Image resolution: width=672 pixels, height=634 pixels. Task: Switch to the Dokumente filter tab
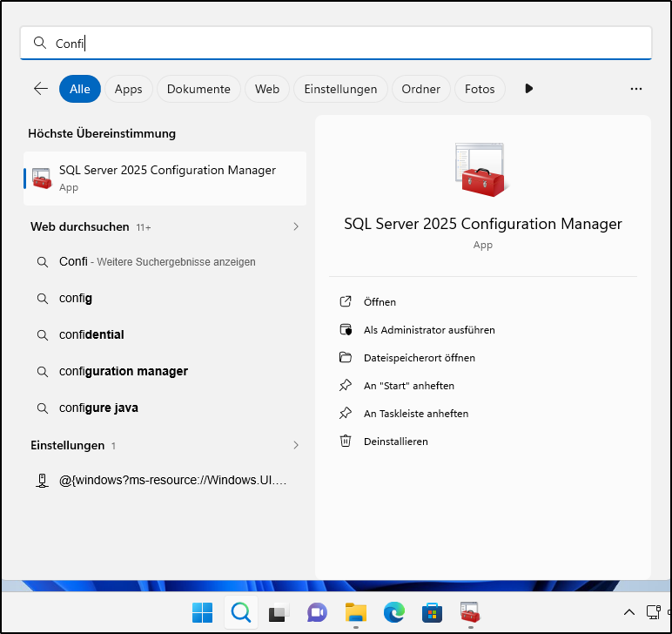[x=198, y=89]
